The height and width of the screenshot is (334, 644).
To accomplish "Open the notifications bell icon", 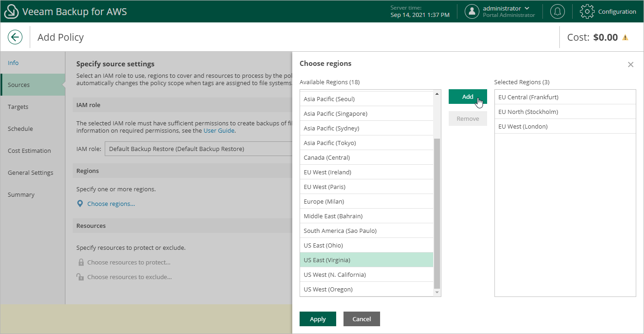I will [557, 11].
